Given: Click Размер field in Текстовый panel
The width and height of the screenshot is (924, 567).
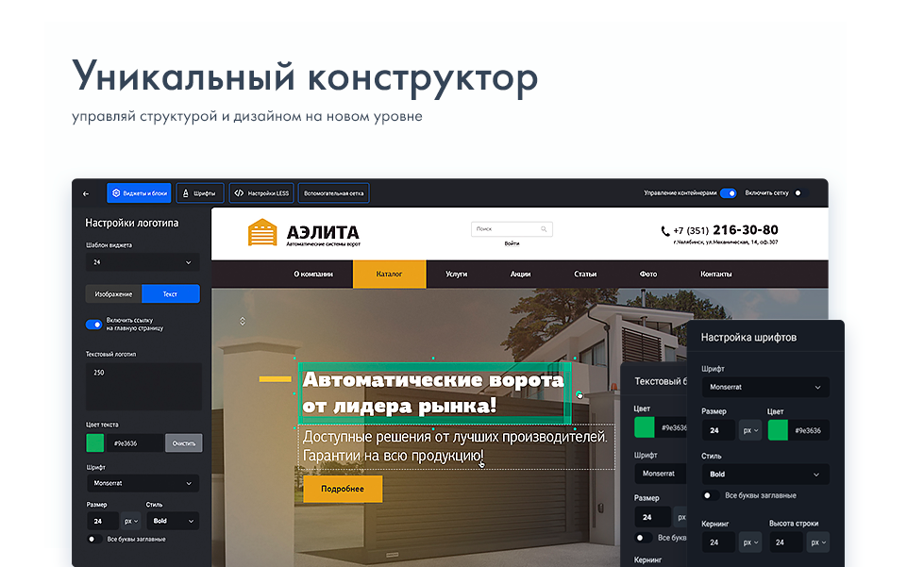Looking at the screenshot, I should click(x=652, y=517).
